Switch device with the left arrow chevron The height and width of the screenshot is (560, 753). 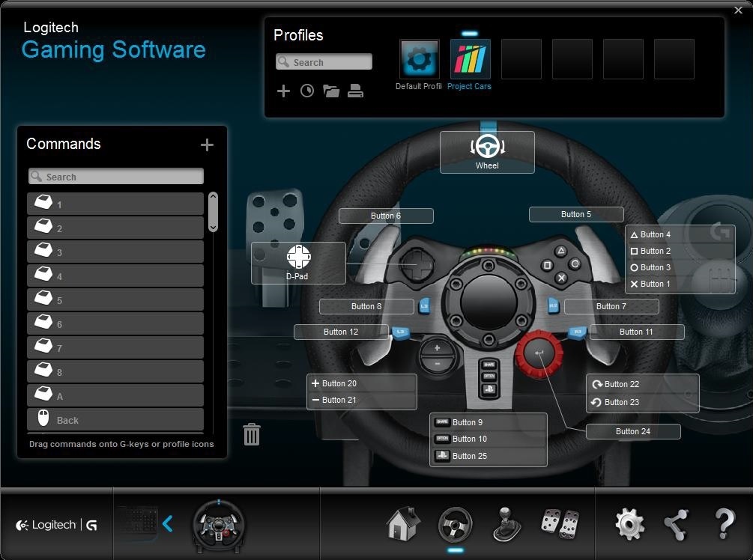point(168,524)
